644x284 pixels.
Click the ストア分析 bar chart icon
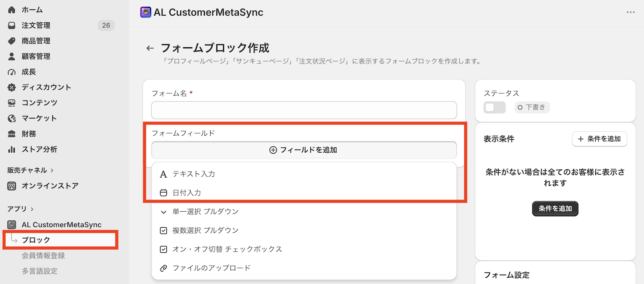pos(12,150)
